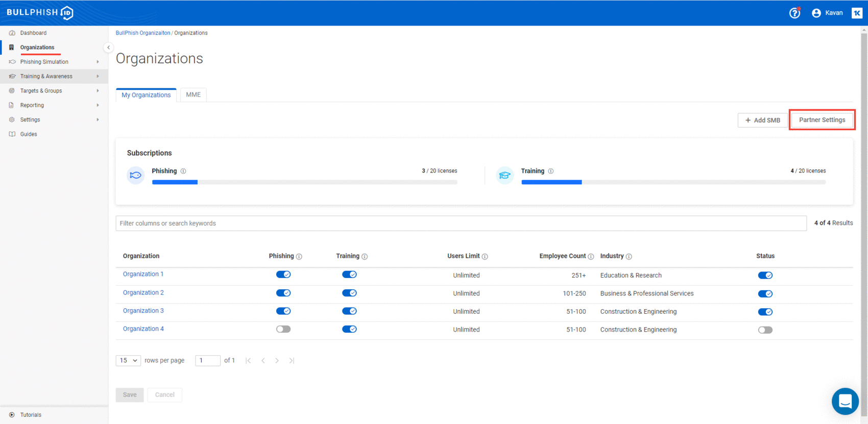Open the chat support bubble
Screen dimensions: 868x424
[x=845, y=401]
